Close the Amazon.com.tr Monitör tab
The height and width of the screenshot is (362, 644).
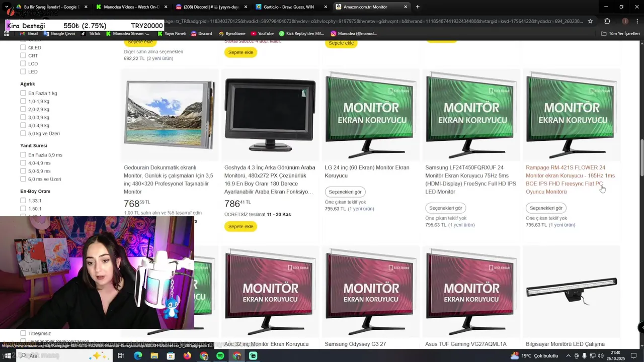pyautogui.click(x=406, y=7)
